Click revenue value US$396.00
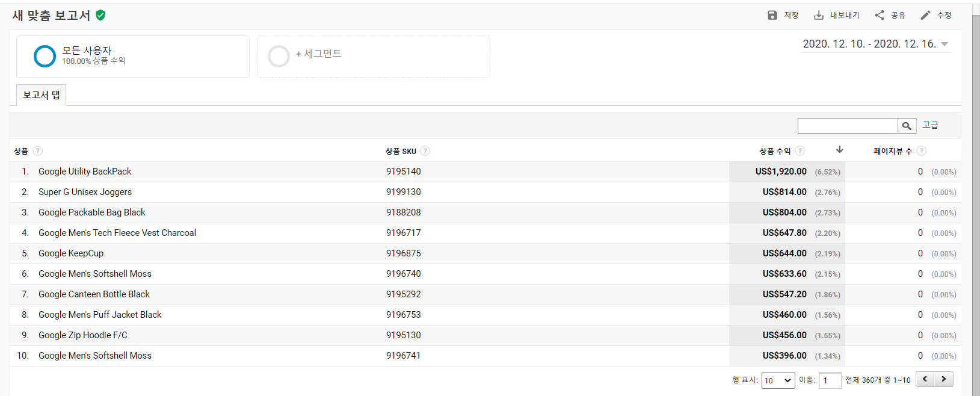This screenshot has width=980, height=396. 784,356
